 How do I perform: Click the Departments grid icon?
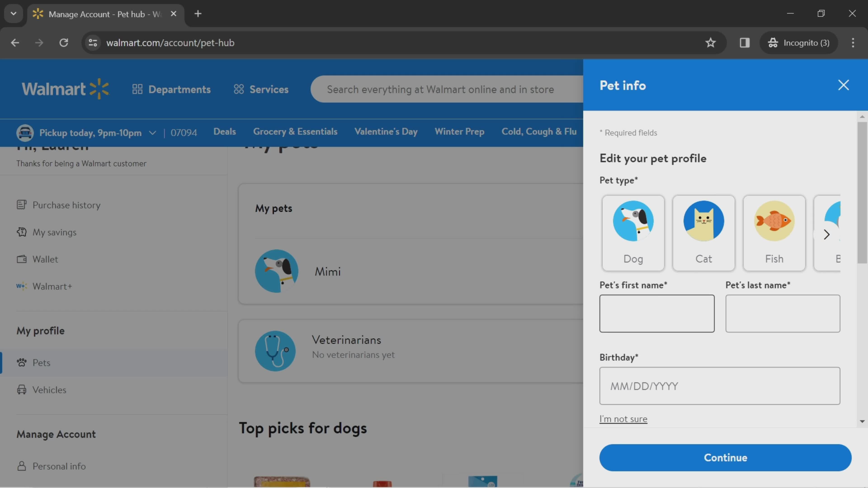click(x=137, y=89)
